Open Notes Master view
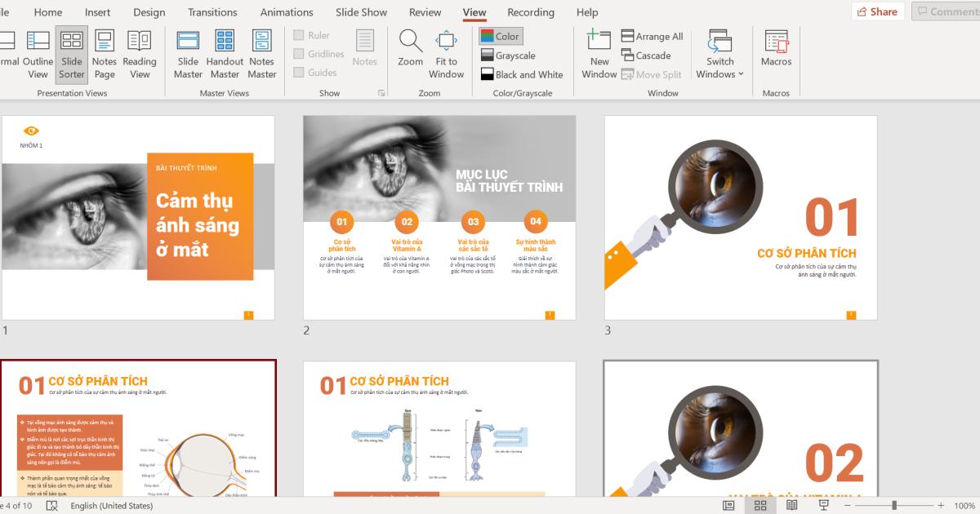 tap(262, 55)
